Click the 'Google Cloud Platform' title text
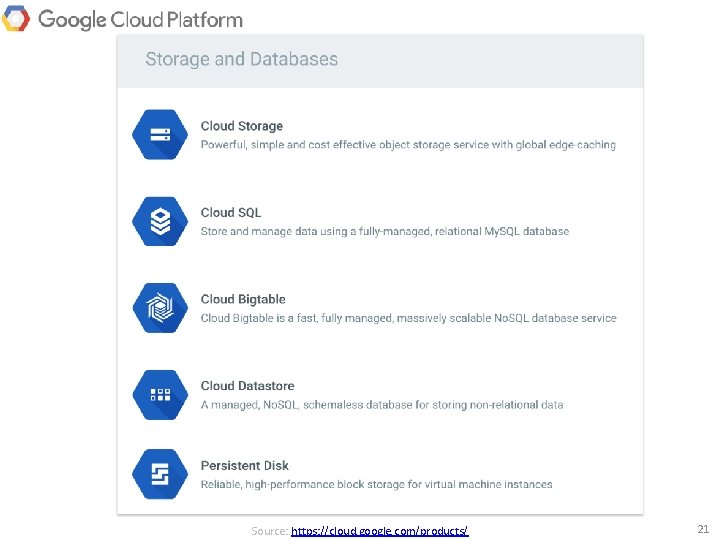720x540 pixels. point(140,20)
